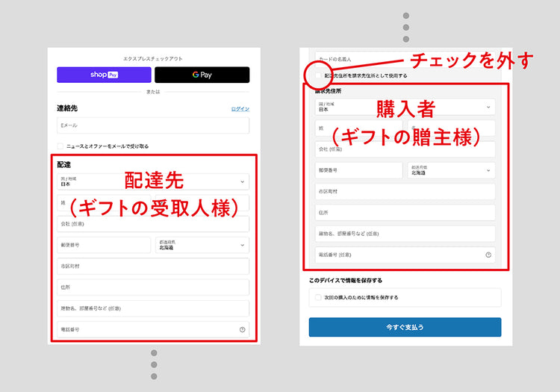This screenshot has width=560, height=392.
Task: Open the delivery 都道府県 prefecture dropdown
Action: [202, 245]
